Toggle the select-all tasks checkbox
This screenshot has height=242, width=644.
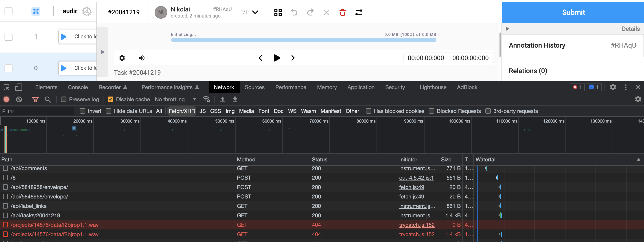(9, 11)
